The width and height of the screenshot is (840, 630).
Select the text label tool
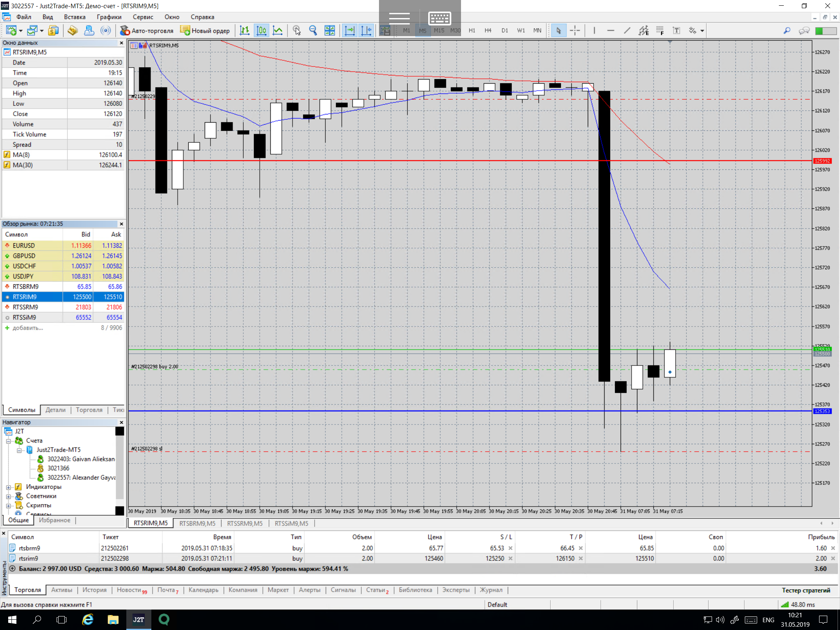coord(676,30)
